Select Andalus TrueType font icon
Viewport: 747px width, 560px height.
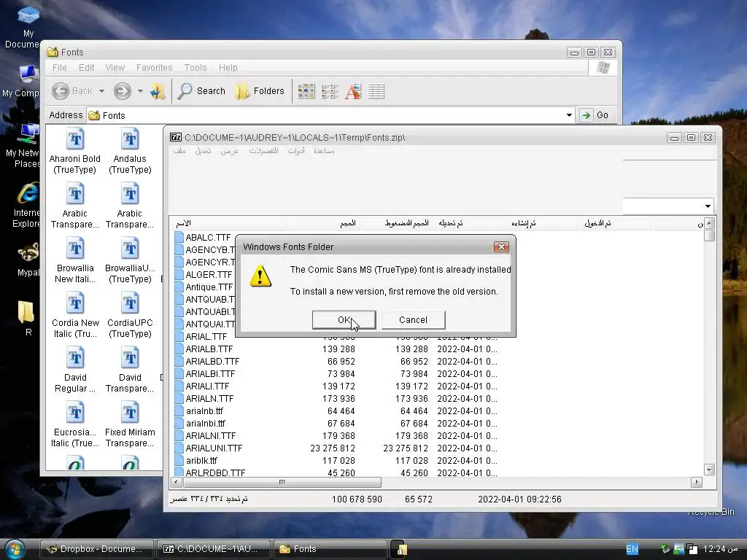pyautogui.click(x=130, y=152)
